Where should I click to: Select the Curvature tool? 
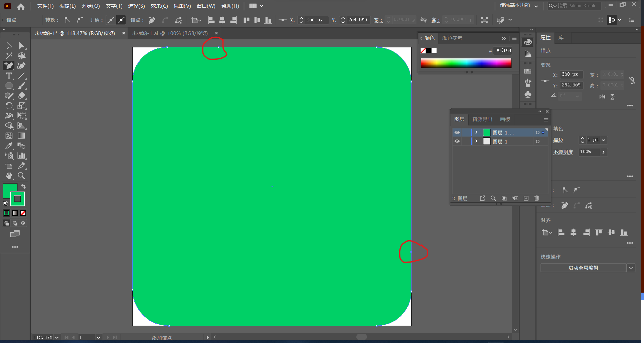coord(22,66)
